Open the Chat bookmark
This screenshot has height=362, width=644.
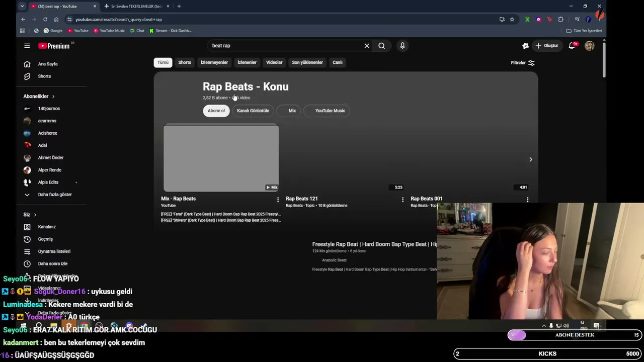tap(137, 31)
